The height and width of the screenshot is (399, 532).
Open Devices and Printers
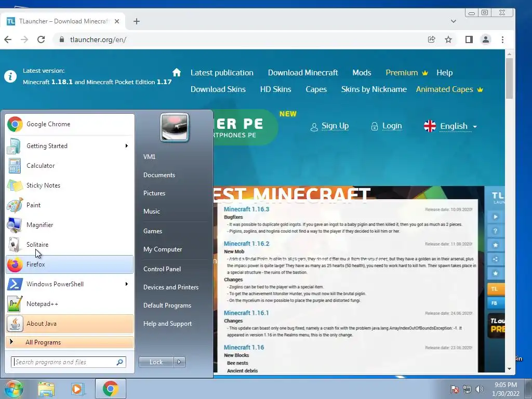coord(171,287)
